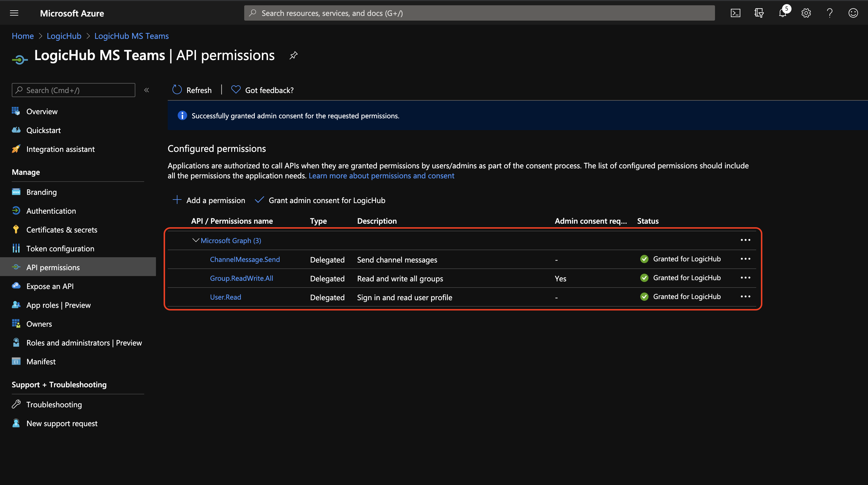
Task: Open LogicHub MS Teams breadcrumb
Action: click(x=132, y=36)
